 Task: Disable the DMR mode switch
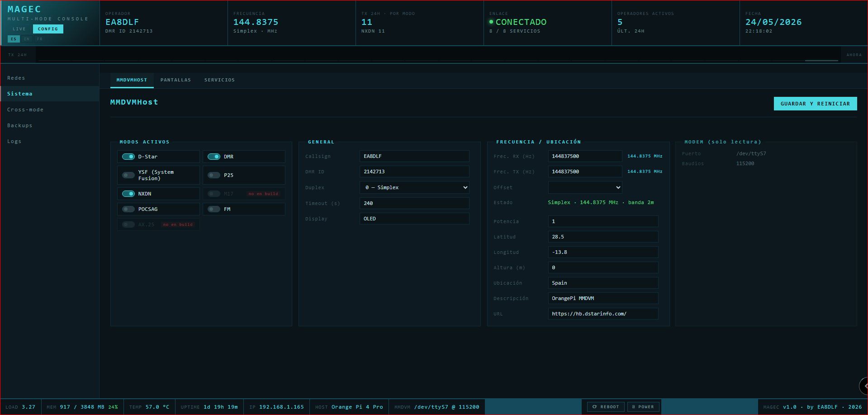tap(214, 157)
